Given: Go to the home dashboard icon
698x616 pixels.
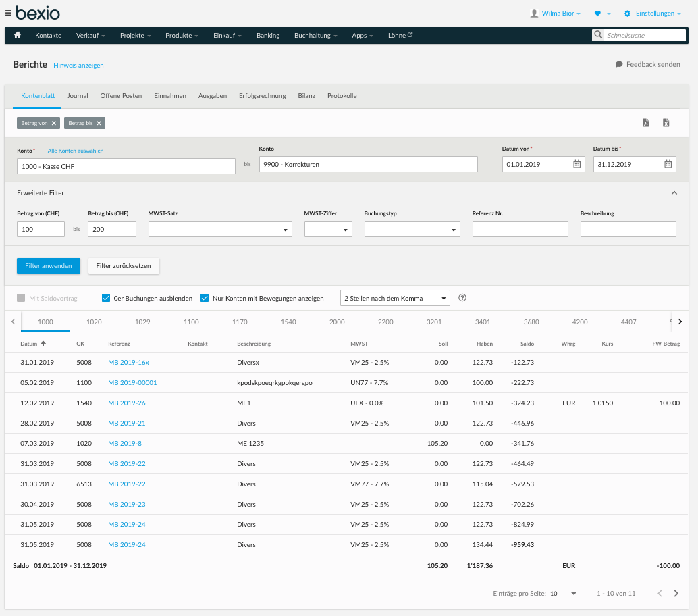Looking at the screenshot, I should 18,35.
